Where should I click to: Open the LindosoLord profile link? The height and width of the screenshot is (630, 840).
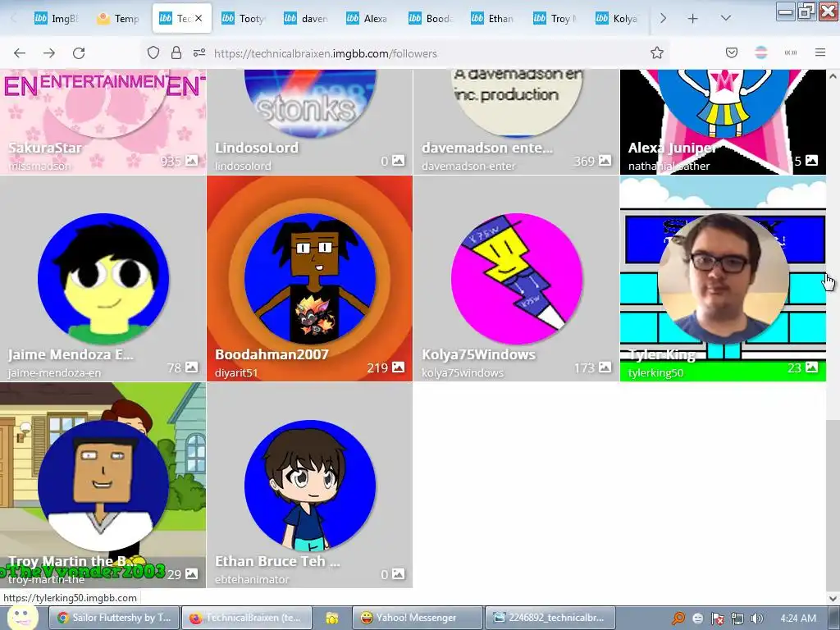(x=257, y=148)
